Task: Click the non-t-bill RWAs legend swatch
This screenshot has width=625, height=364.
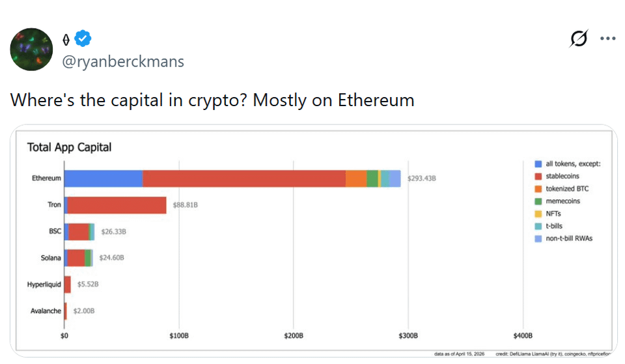Action: pos(538,238)
